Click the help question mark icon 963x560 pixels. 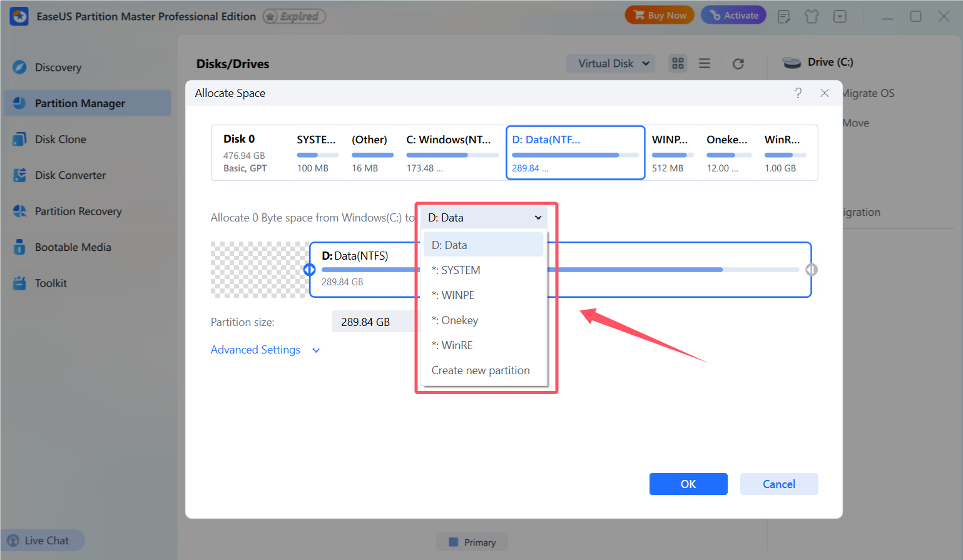click(798, 93)
